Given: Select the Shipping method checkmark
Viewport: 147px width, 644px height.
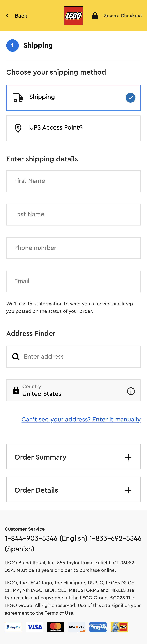Looking at the screenshot, I should click(x=130, y=98).
